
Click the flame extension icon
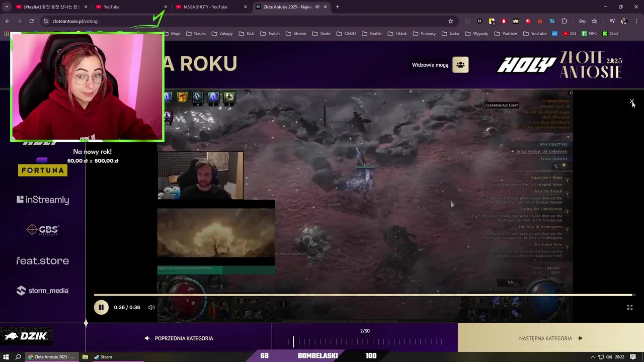[x=540, y=21]
